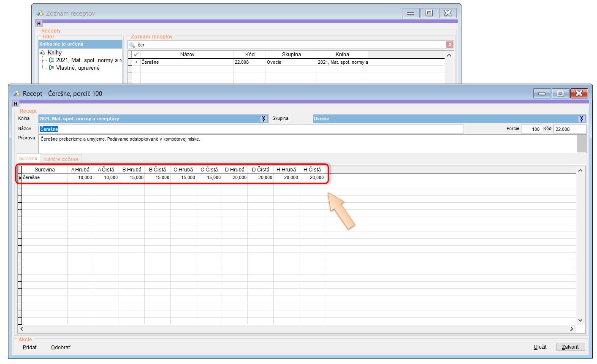Switch to Nutričné zloženie tab
This screenshot has height=364, width=597.
61,159
